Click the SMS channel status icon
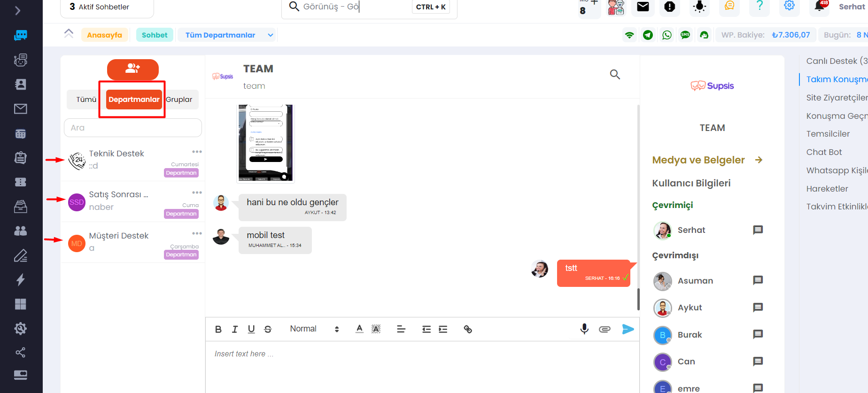Viewport: 868px width, 393px height. (685, 35)
